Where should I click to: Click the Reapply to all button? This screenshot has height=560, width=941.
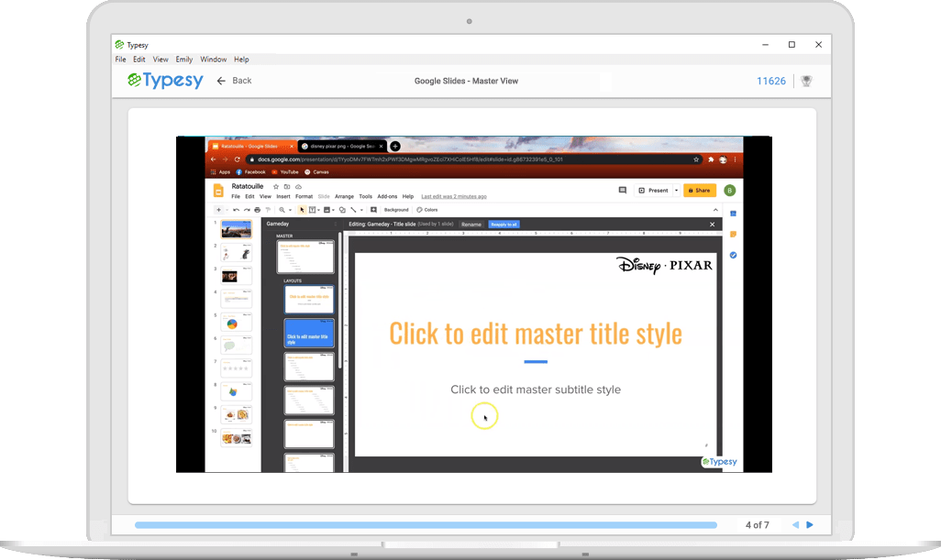(506, 225)
